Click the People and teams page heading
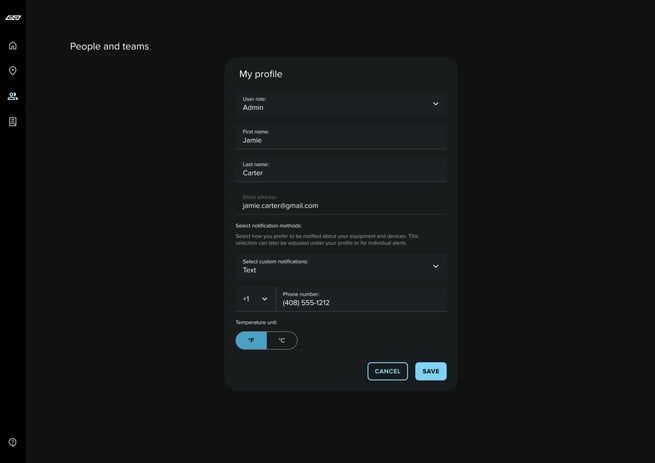 click(x=109, y=46)
